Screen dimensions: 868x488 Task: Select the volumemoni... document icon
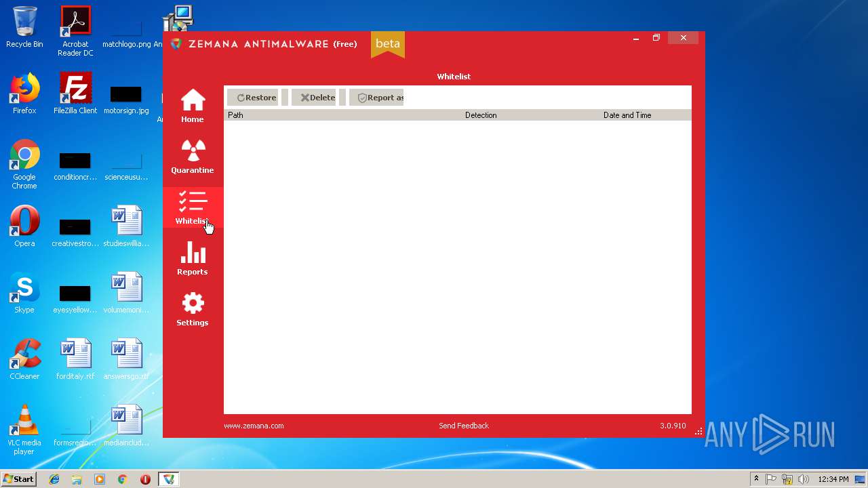126,293
